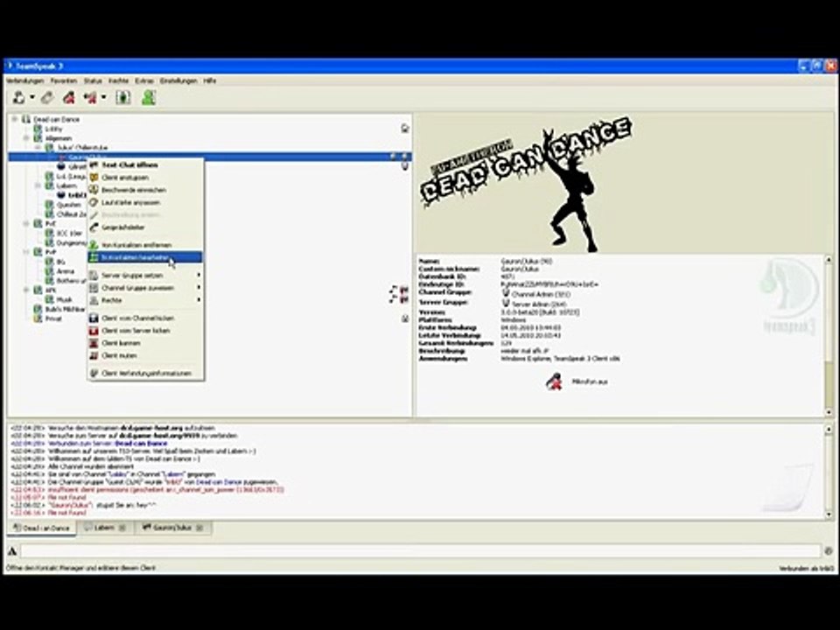
Task: Close the Gauron|Julius chat tab
Action: tap(199, 528)
